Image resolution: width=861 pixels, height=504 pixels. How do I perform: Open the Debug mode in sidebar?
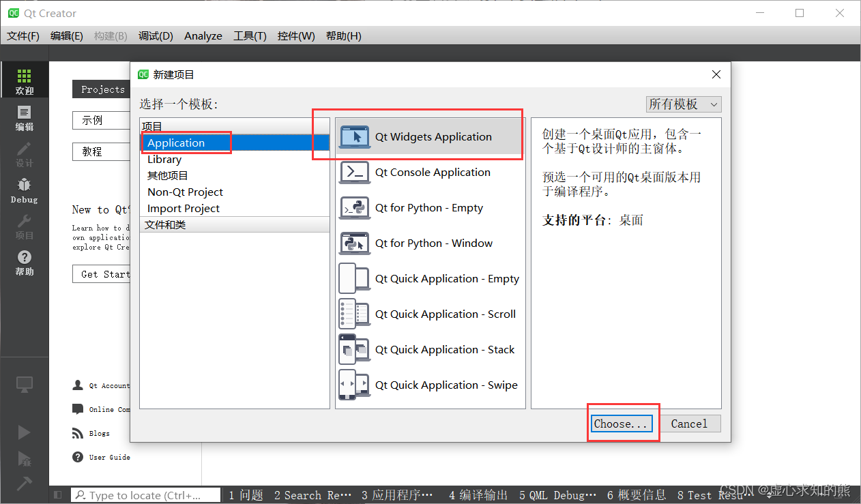coord(24,190)
